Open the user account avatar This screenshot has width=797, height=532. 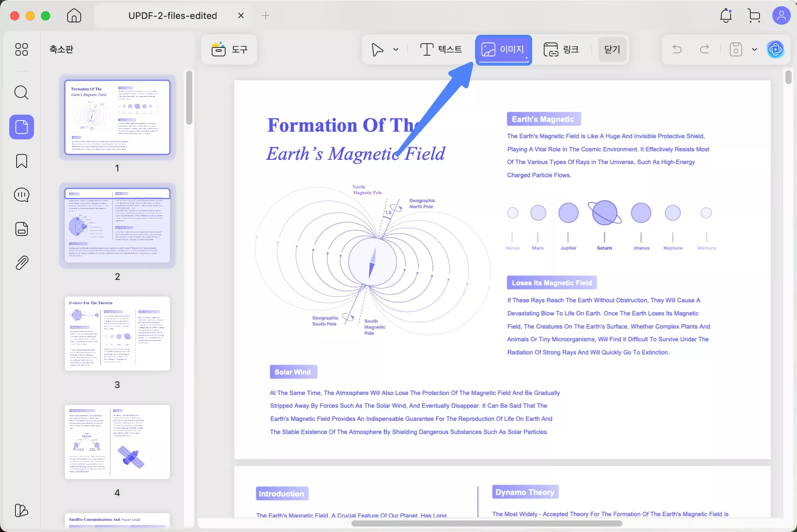click(781, 15)
